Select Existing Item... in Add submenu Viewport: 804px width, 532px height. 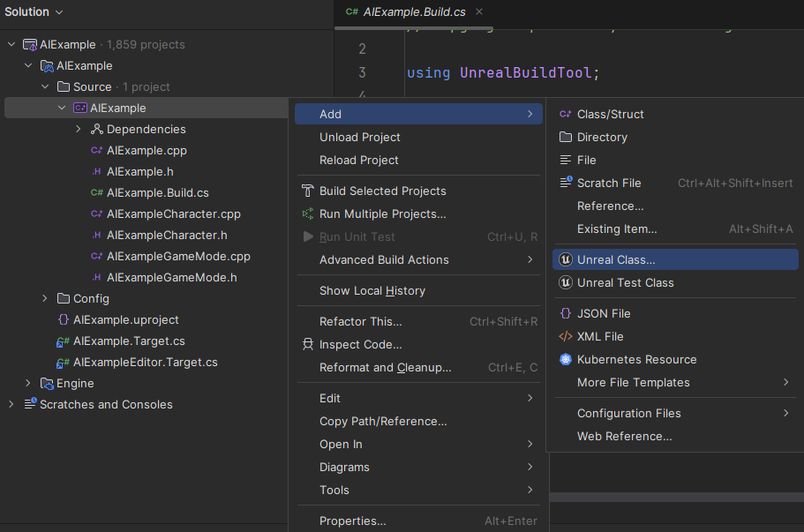pos(675,229)
